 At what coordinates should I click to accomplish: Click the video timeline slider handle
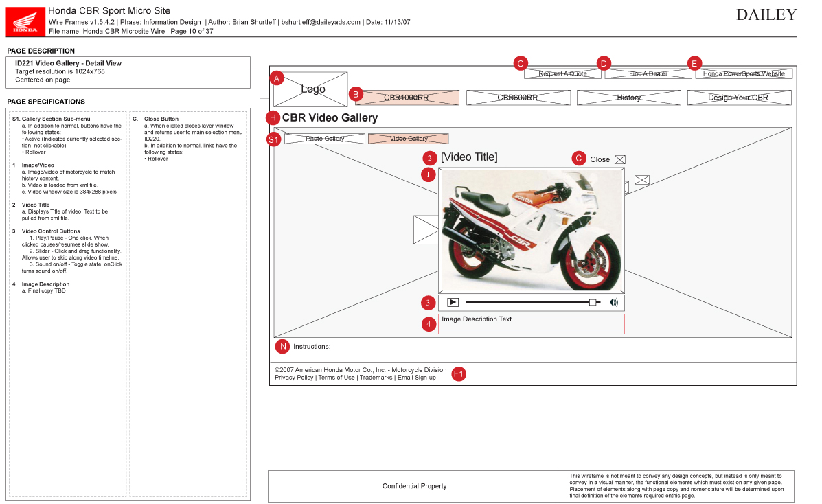[593, 302]
